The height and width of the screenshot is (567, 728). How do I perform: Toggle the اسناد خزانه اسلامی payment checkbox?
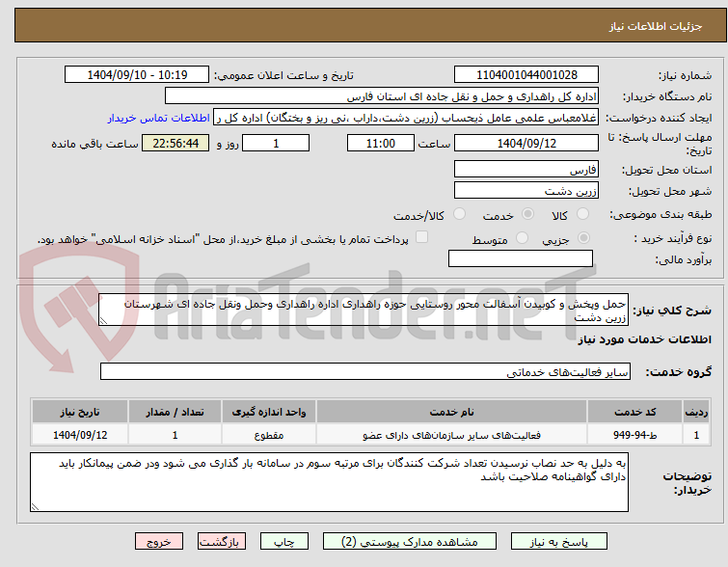[421, 237]
